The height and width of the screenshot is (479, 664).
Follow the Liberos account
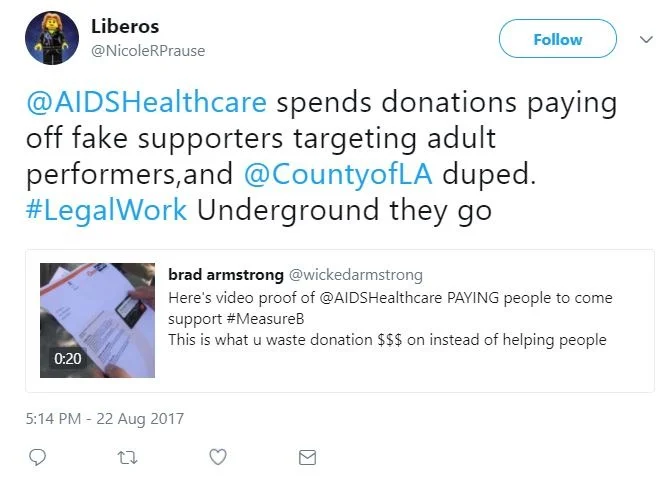(x=558, y=39)
